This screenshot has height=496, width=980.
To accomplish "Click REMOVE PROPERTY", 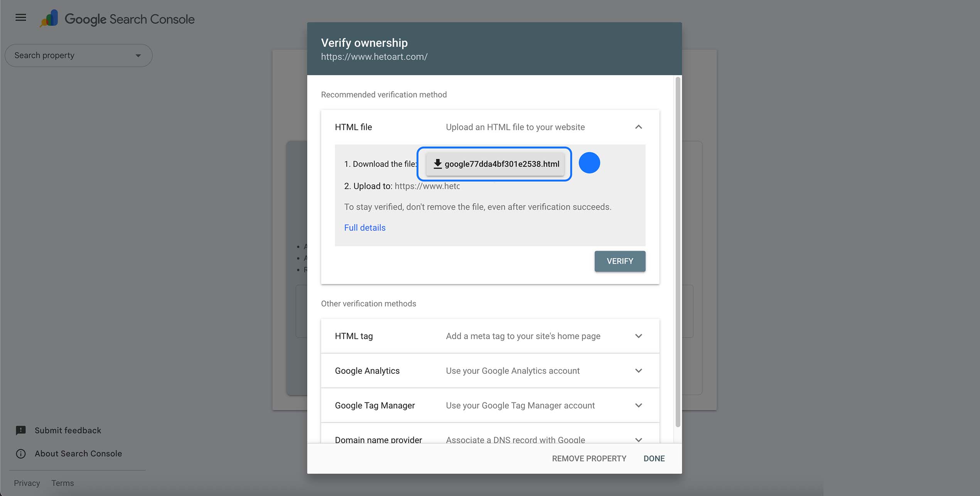I will tap(589, 458).
